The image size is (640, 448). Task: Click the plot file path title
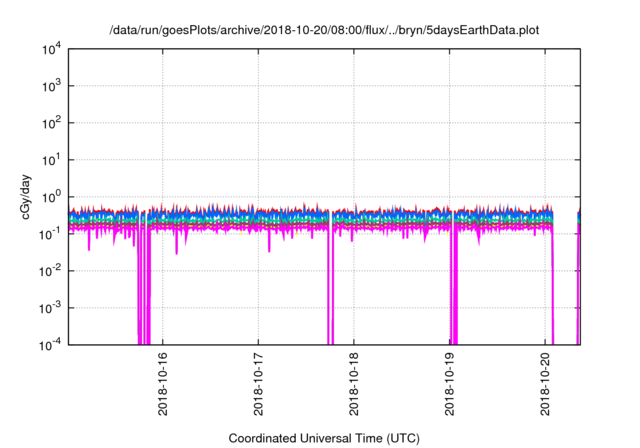pyautogui.click(x=324, y=30)
